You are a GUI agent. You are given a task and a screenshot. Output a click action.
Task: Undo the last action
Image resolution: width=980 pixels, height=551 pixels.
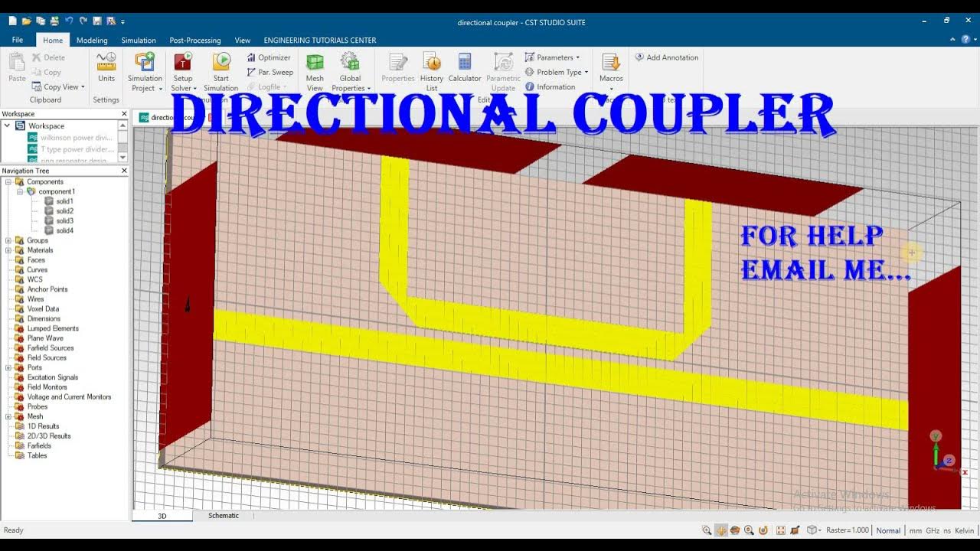[69, 21]
